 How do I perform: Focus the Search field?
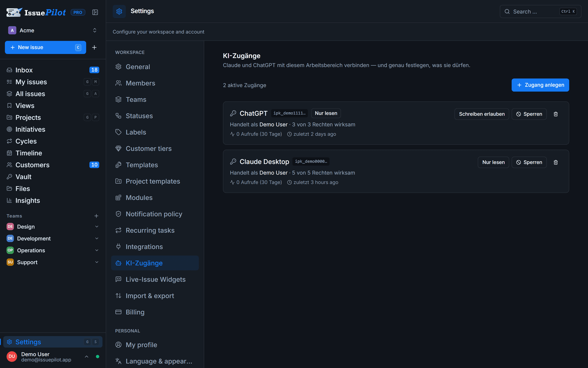tap(540, 11)
